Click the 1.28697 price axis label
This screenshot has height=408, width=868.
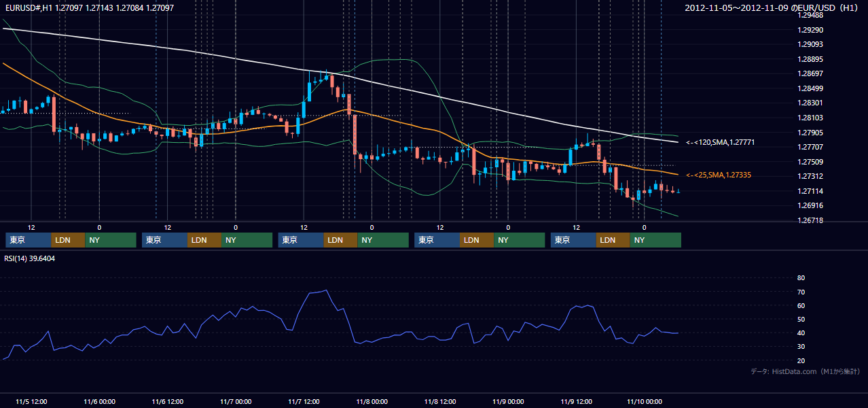point(810,73)
